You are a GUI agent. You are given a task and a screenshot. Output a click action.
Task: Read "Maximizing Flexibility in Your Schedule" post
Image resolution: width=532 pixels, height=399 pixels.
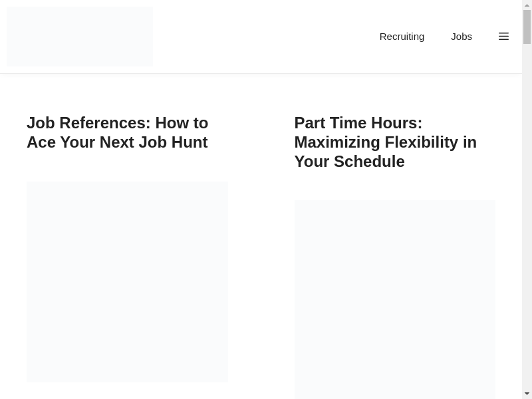click(x=385, y=152)
